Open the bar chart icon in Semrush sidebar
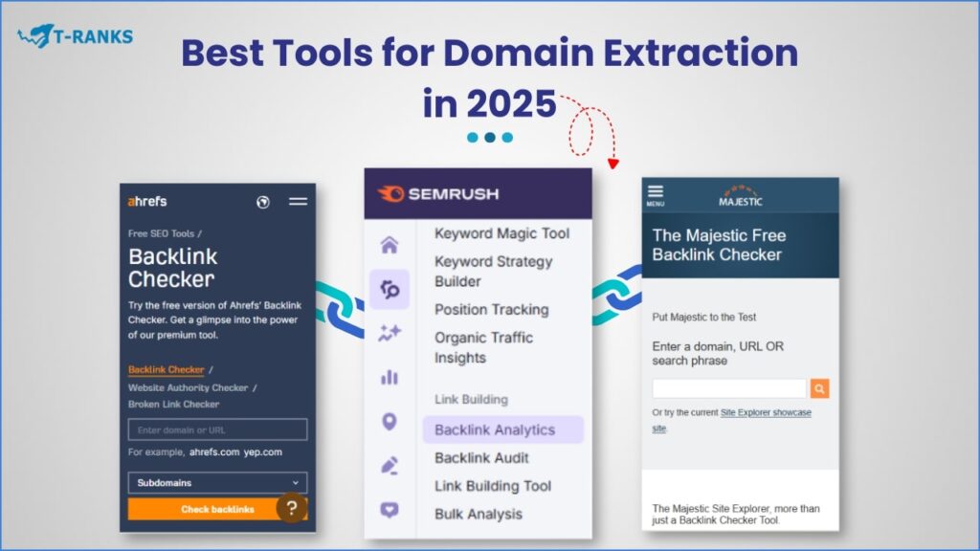 [x=389, y=377]
